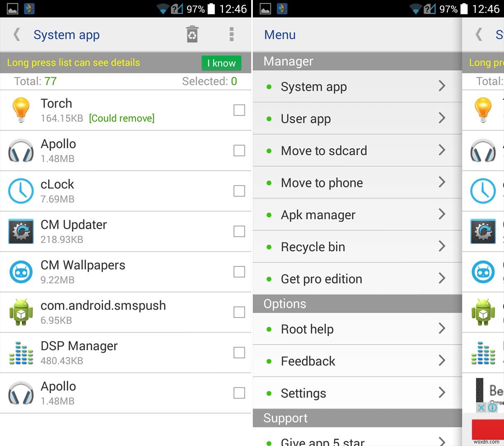The height and width of the screenshot is (446, 504).
Task: Open the Recycle bin from the toolbar
Action: [x=192, y=35]
